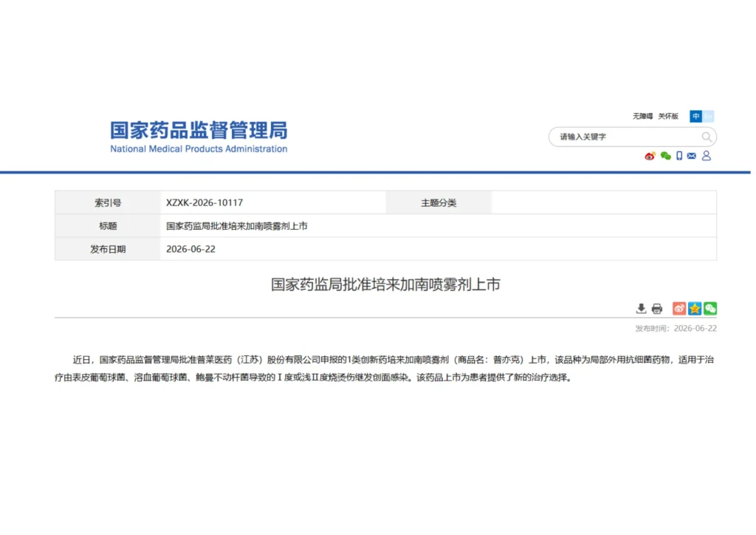
Task: Focus the 请输入关键字 search field
Action: pyautogui.click(x=627, y=137)
